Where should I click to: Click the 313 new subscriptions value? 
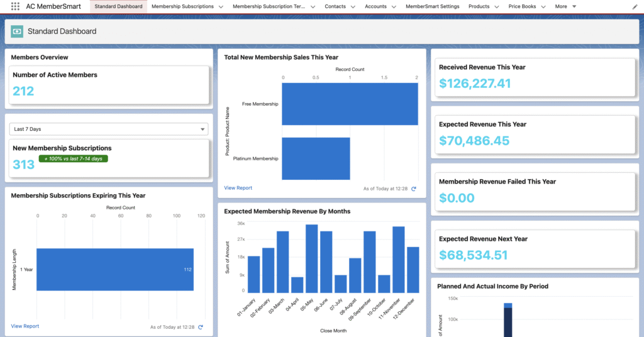pos(23,165)
